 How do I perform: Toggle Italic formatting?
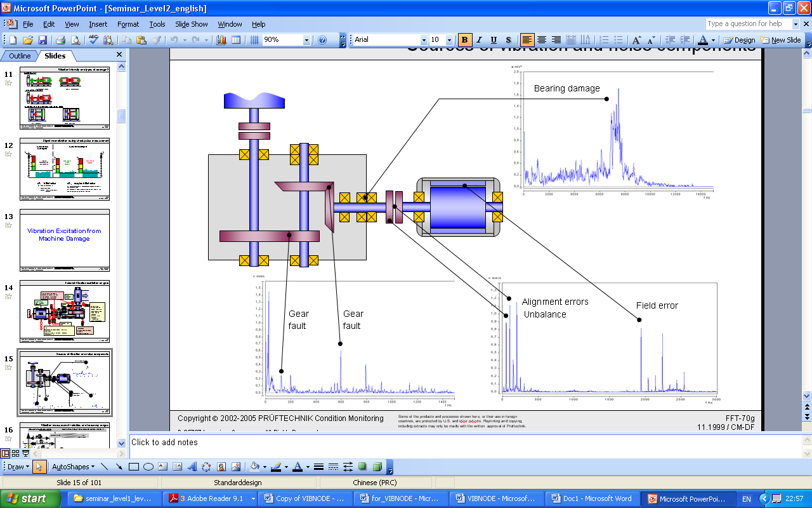coord(479,40)
